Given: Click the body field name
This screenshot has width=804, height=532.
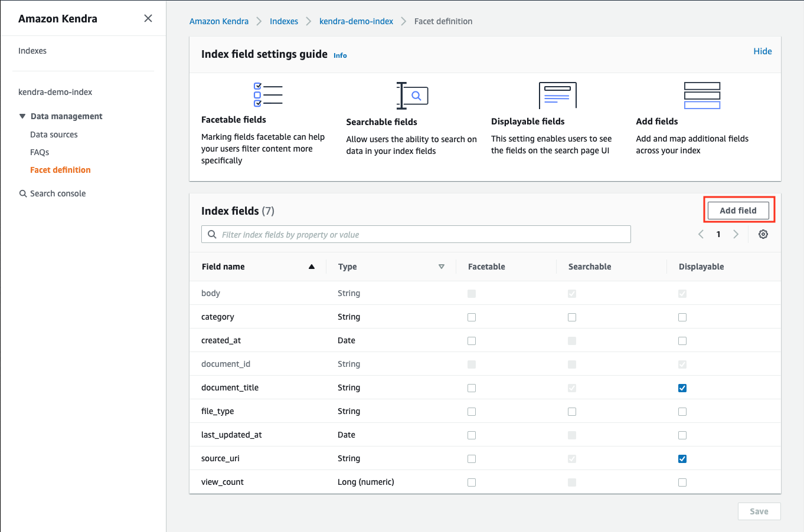Looking at the screenshot, I should pyautogui.click(x=211, y=293).
